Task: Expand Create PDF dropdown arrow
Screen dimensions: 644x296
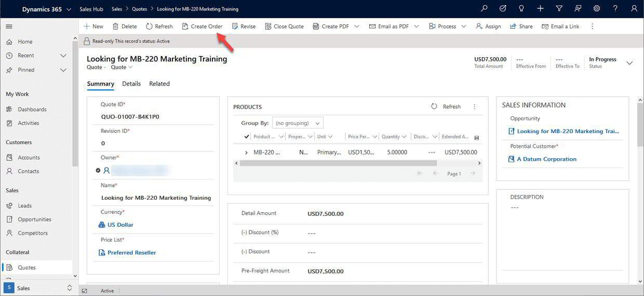Action: (357, 27)
